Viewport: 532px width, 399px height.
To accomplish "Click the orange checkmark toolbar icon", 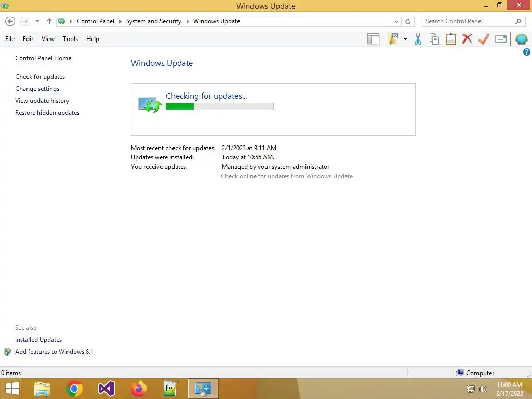I will 484,39.
